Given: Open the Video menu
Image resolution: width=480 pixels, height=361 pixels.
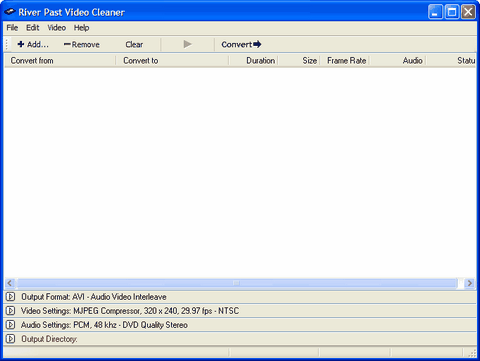Looking at the screenshot, I should [x=56, y=28].
